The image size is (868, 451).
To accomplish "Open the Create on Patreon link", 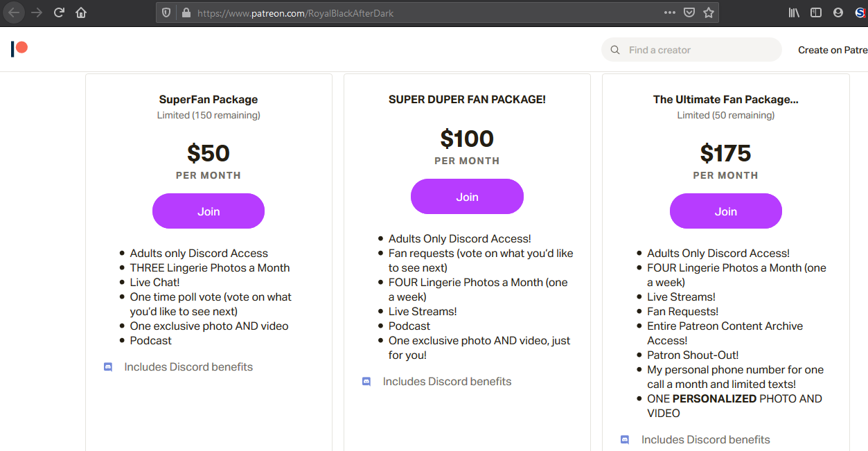I will pyautogui.click(x=833, y=50).
